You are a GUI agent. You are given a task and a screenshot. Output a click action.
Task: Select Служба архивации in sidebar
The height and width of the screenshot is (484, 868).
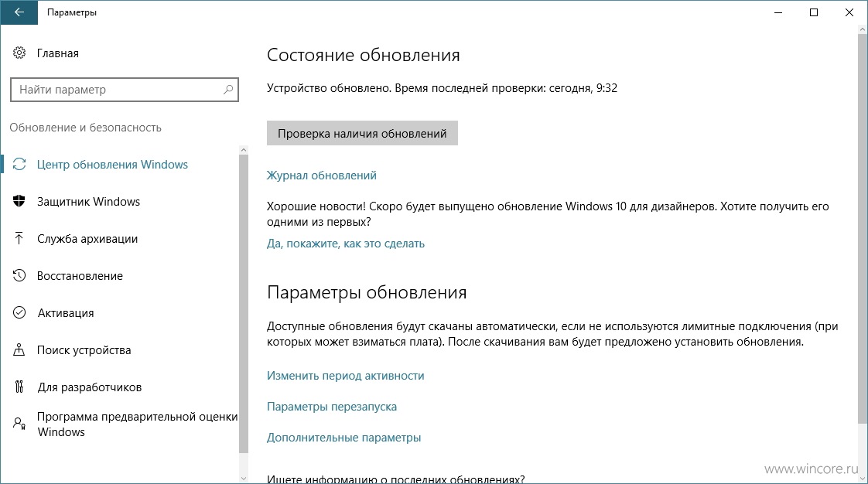pos(87,238)
